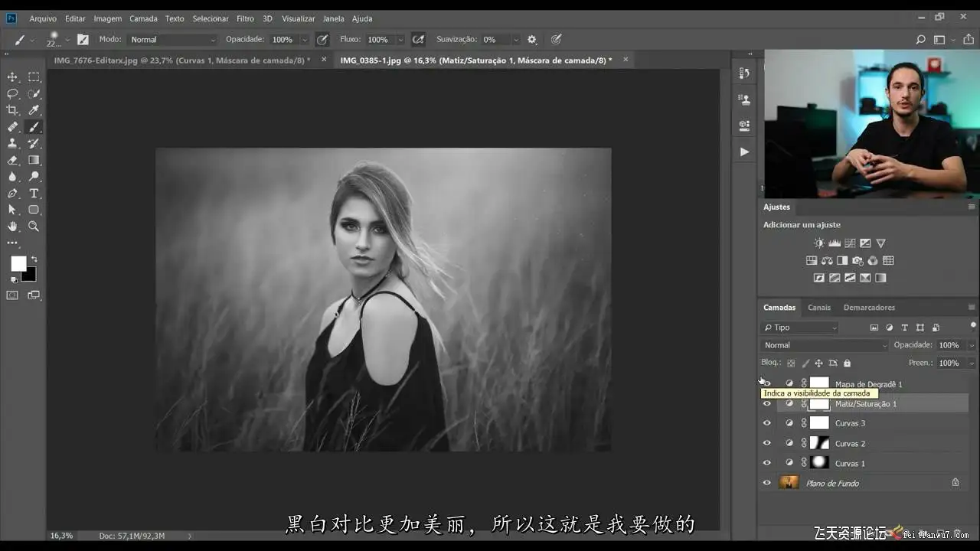Toggle Quick Mask mode

pyautogui.click(x=12, y=295)
